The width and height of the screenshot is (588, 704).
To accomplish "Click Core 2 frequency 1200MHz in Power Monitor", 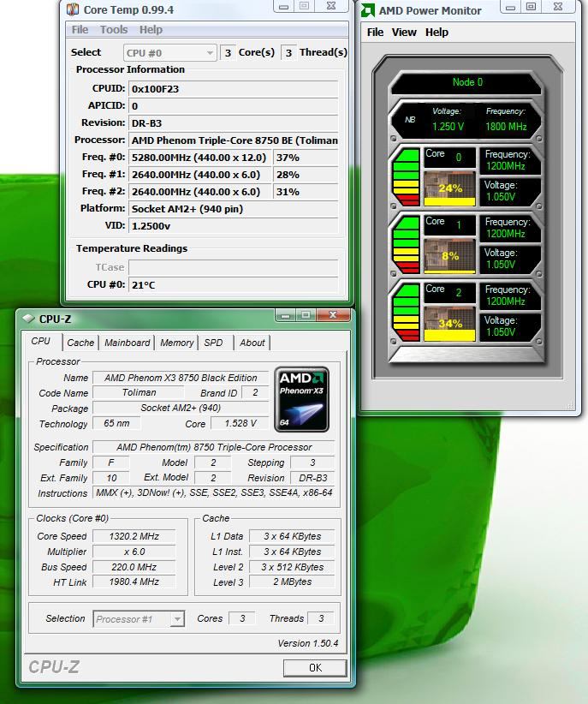I will click(506, 301).
